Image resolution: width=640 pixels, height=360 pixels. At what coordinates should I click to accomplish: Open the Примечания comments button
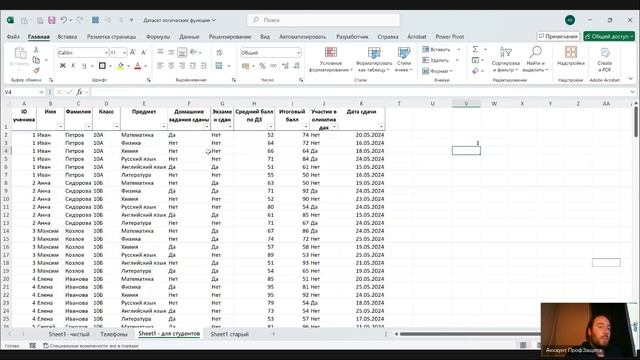(x=558, y=36)
